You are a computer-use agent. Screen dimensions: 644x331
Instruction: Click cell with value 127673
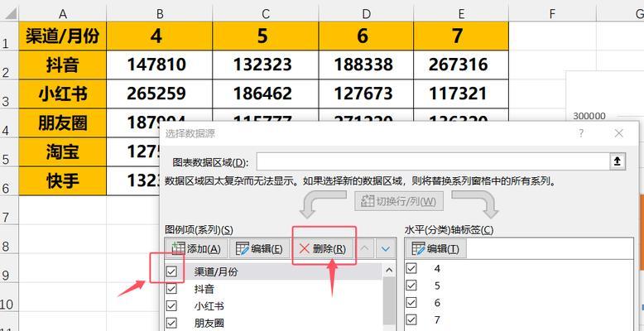tap(366, 94)
